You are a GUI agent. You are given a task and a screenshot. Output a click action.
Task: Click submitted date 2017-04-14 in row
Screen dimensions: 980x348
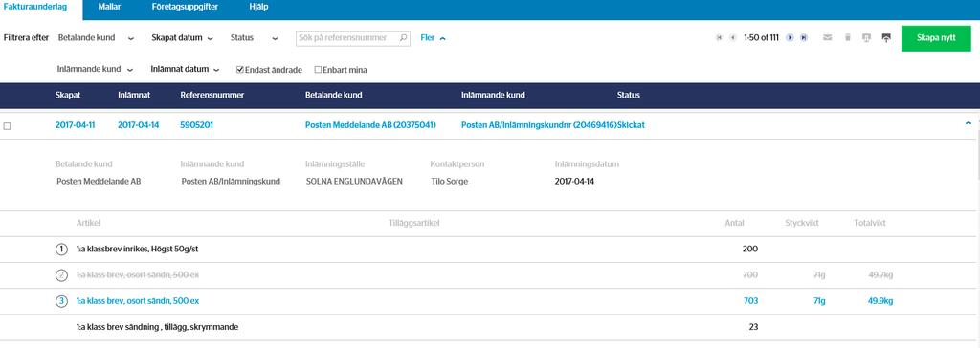point(138,125)
